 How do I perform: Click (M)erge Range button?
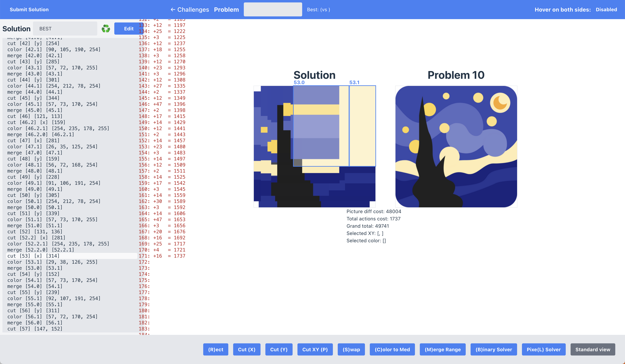pyautogui.click(x=442, y=349)
